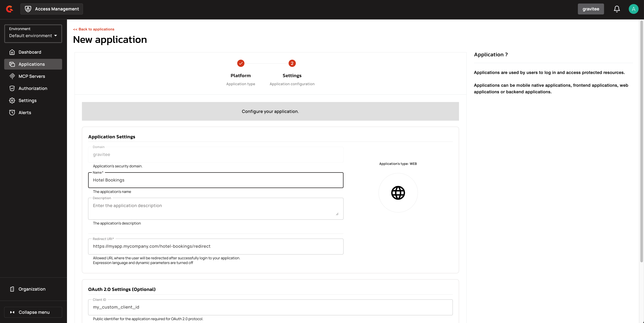Click the Organization building icon
The height and width of the screenshot is (323, 644).
click(12, 289)
